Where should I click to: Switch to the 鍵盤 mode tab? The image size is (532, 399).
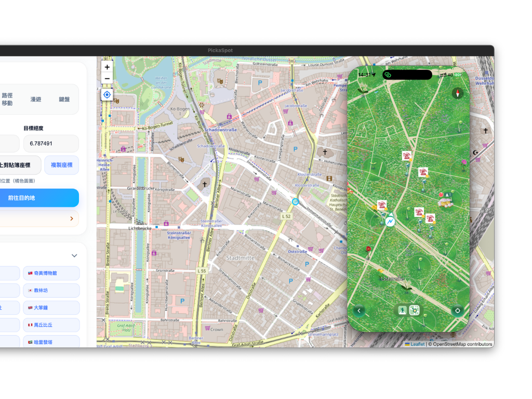[x=64, y=99]
